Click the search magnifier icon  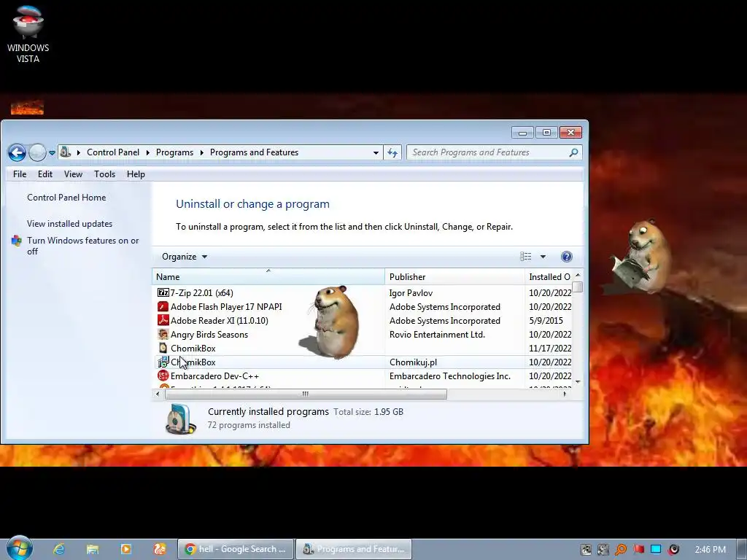click(x=573, y=152)
